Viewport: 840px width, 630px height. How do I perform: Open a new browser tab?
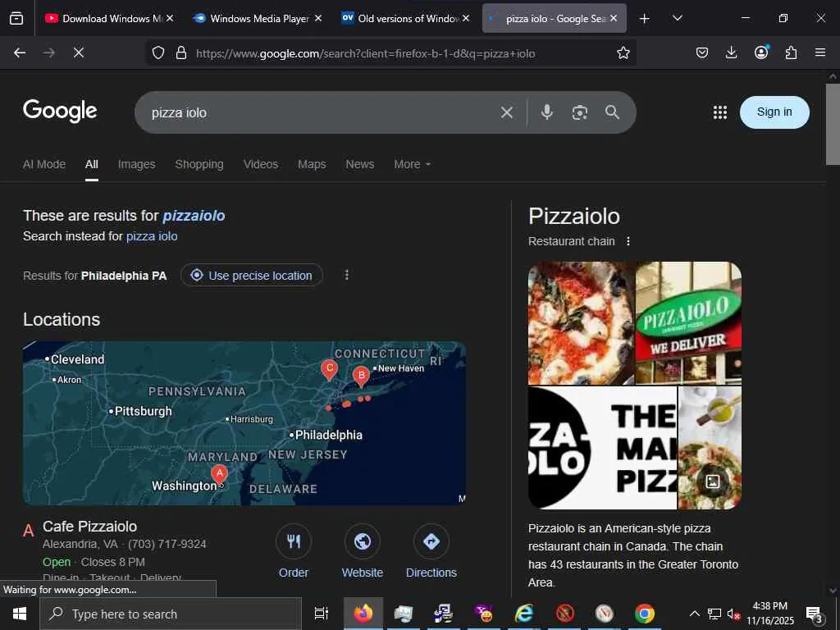click(645, 18)
